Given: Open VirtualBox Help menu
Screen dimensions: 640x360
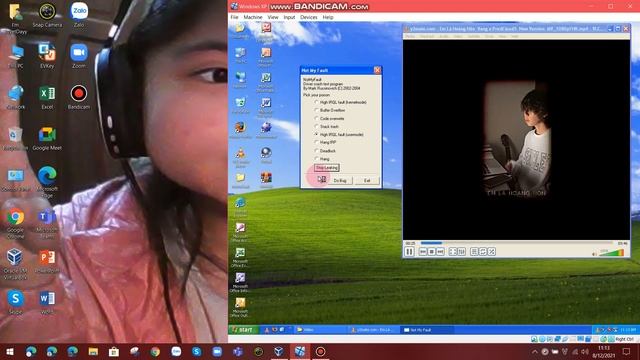Looking at the screenshot, I should click(328, 17).
